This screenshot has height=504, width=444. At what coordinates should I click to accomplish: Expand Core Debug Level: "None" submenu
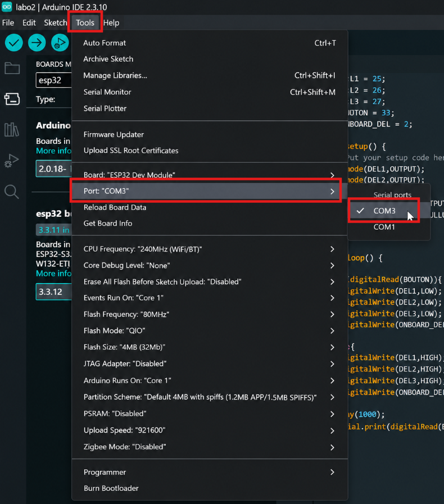tap(210, 266)
